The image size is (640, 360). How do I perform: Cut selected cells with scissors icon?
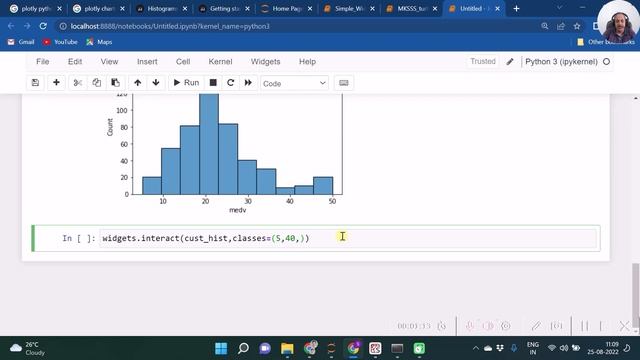click(x=78, y=83)
